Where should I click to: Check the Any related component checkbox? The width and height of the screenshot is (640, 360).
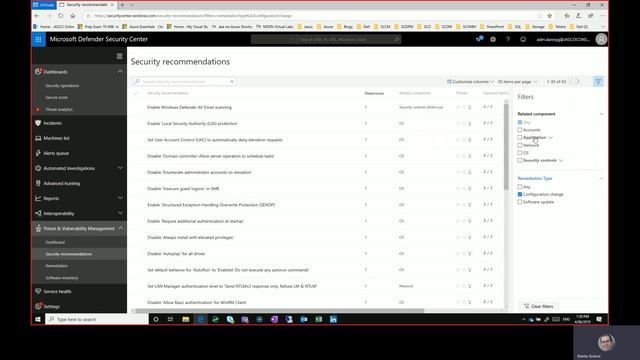(520, 122)
